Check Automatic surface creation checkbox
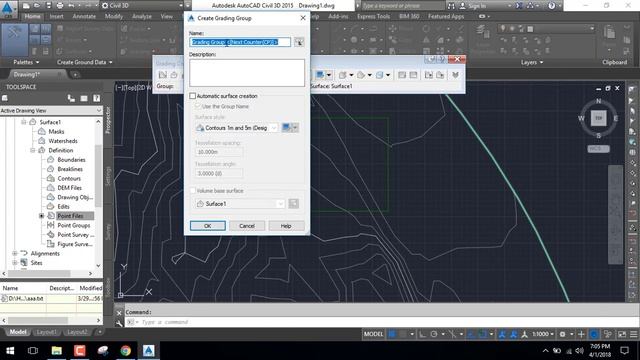 (193, 96)
